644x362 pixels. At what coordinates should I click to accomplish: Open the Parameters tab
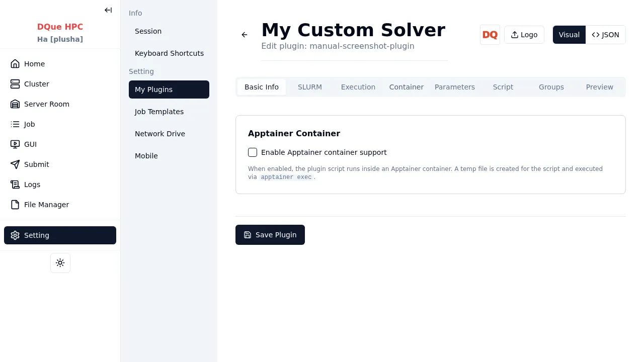pyautogui.click(x=455, y=87)
